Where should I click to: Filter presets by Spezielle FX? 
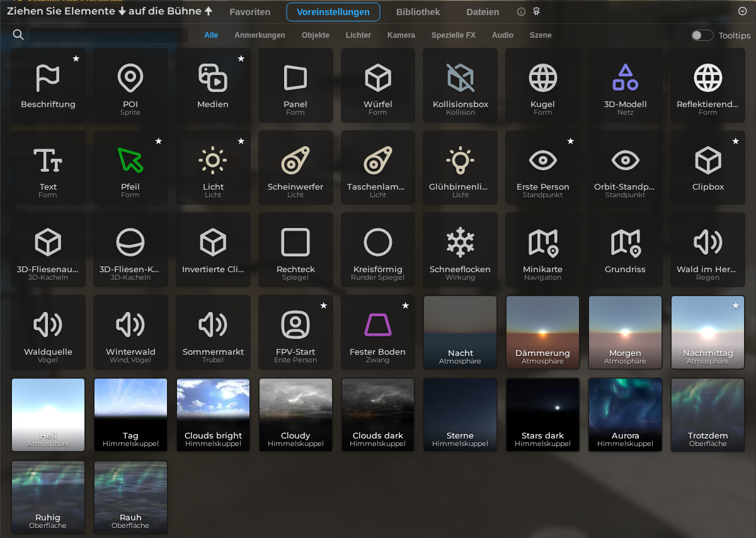pyautogui.click(x=454, y=35)
